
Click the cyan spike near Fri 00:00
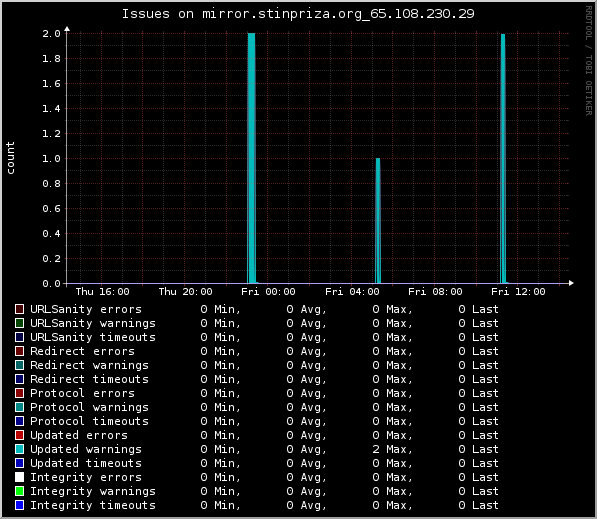[x=252, y=158]
